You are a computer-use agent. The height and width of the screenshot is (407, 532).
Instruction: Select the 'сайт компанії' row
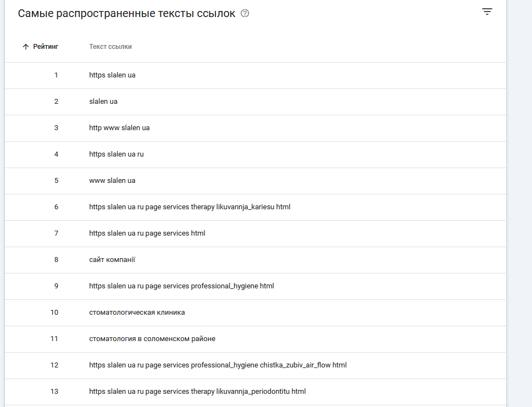pos(112,260)
